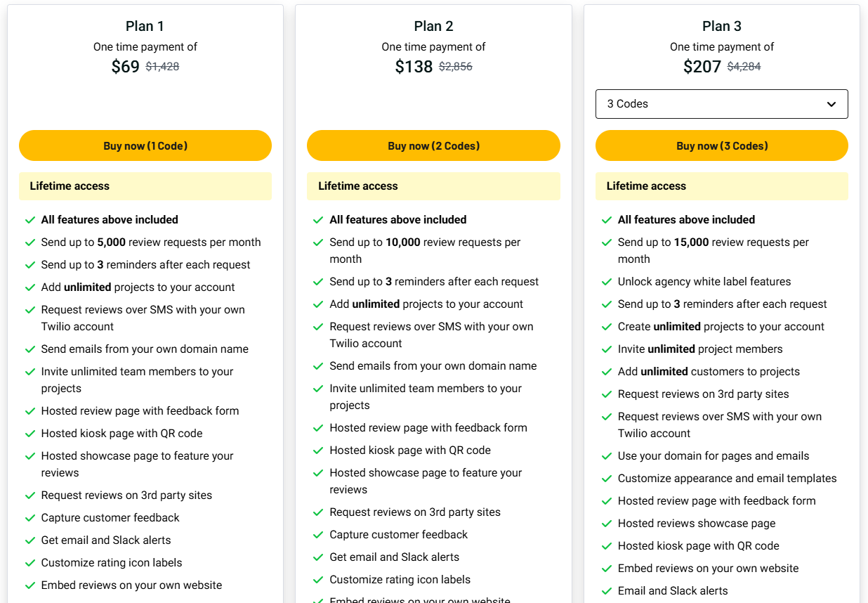Click checkmark next to Invite unlimited project members
The image size is (868, 603).
coord(607,349)
